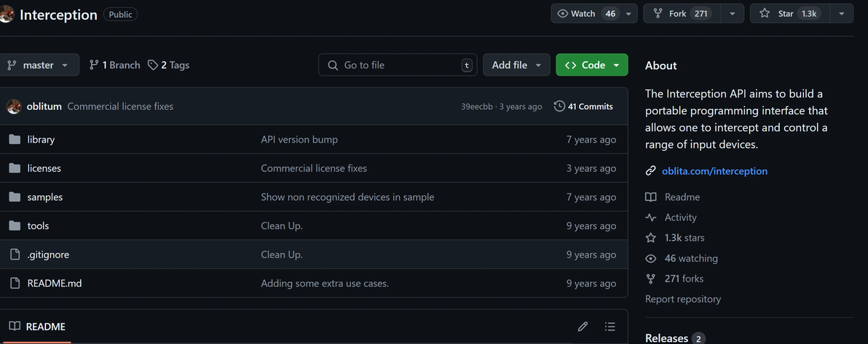Viewport: 868px width, 344px height.
Task: Click the commit history clock icon
Action: point(559,106)
